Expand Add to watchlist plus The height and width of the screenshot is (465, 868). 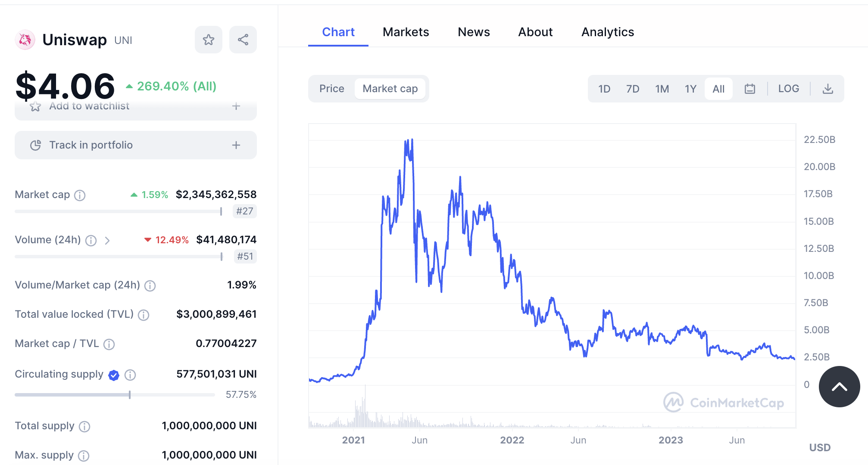tap(236, 106)
